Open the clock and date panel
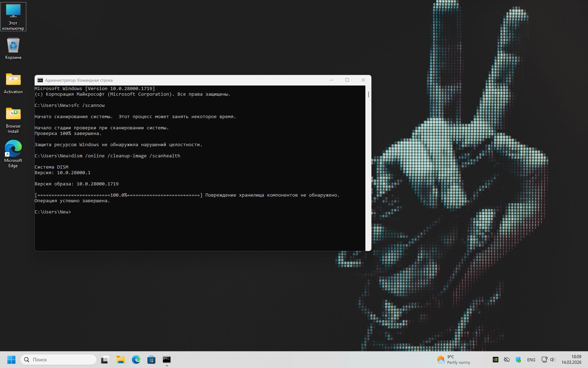 (571, 360)
